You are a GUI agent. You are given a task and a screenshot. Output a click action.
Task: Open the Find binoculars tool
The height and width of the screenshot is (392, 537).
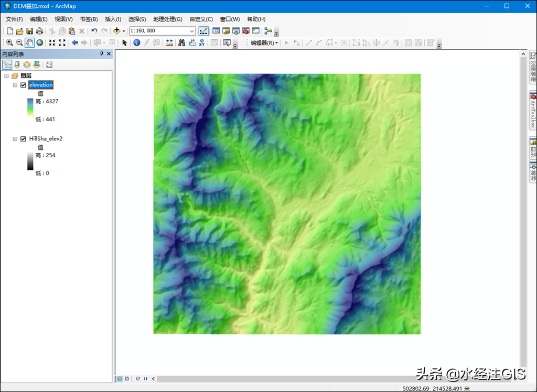pyautogui.click(x=181, y=42)
